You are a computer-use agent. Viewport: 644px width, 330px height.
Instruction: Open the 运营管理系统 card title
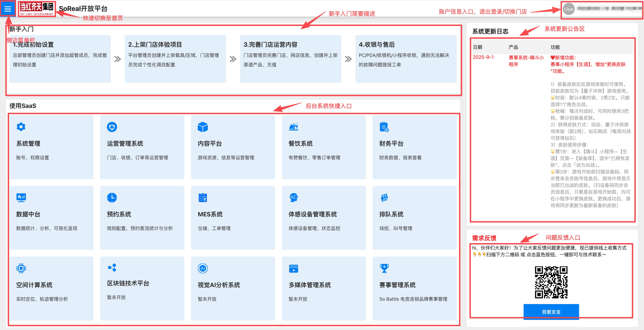coord(125,144)
